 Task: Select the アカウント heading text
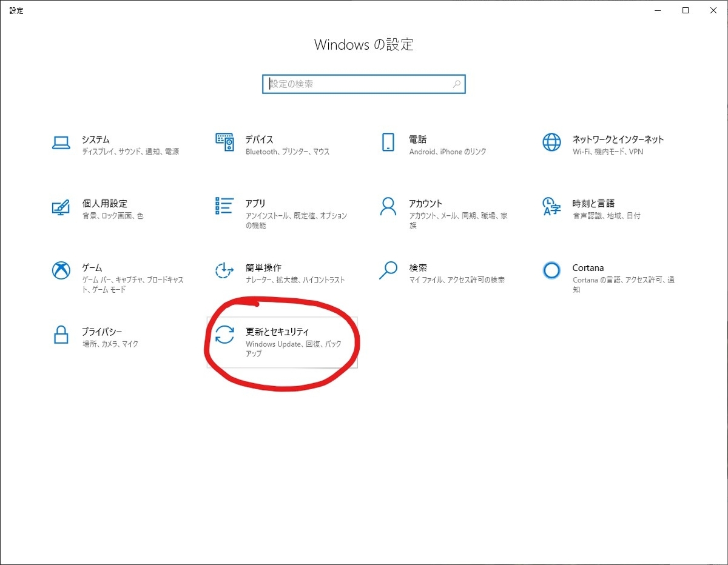tap(426, 203)
